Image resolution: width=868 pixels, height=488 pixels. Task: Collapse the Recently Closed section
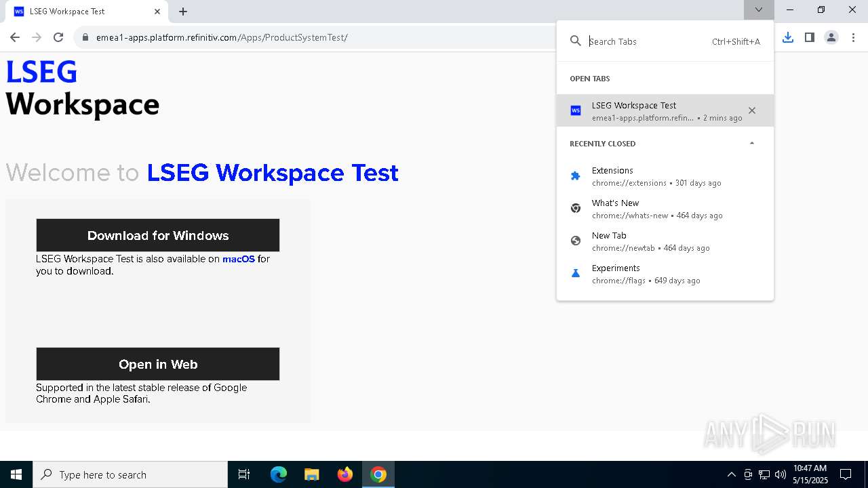click(751, 143)
